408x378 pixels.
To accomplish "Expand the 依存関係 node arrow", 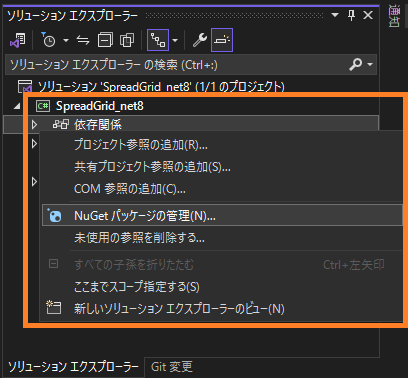I will 34,125.
